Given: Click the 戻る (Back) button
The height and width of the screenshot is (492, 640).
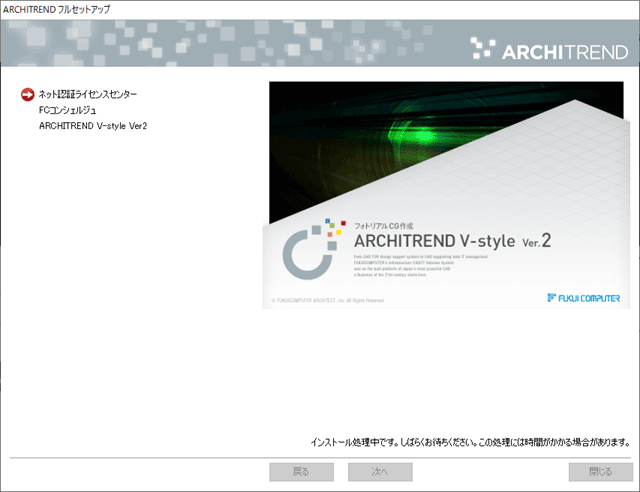Looking at the screenshot, I should [301, 472].
